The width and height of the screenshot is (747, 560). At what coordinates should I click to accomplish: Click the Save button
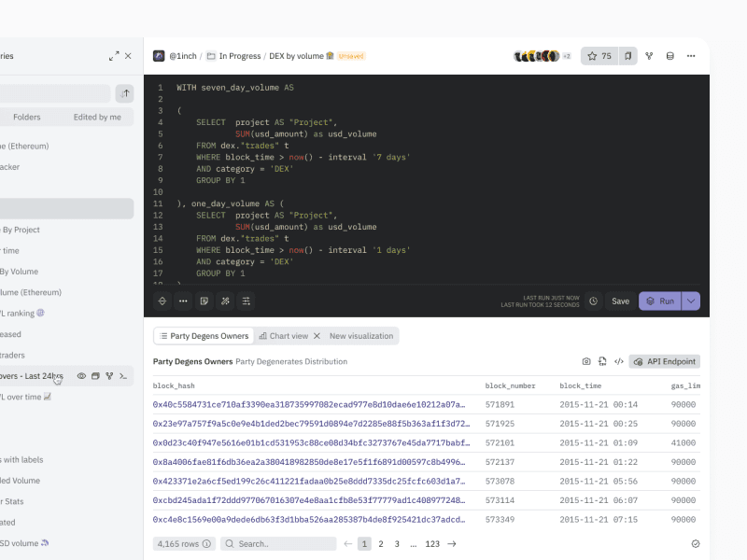coord(620,301)
